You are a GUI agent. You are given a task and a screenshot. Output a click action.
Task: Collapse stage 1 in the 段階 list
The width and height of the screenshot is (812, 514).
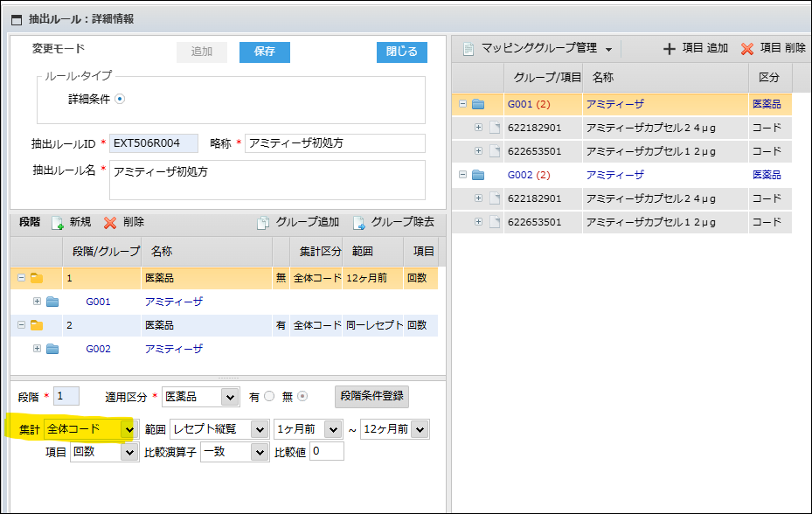pos(21,278)
